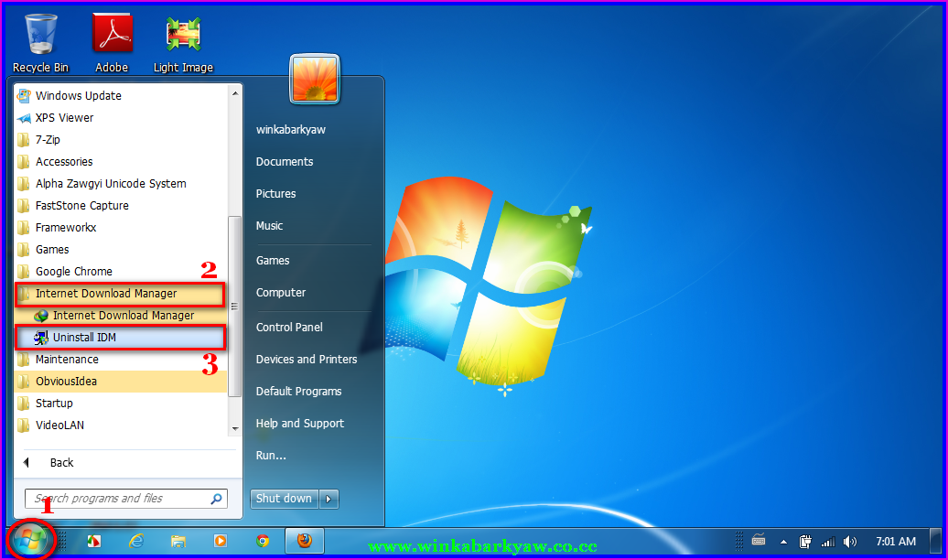Open the Light Image desktop icon
Screen dimensions: 948x560
pos(183,42)
